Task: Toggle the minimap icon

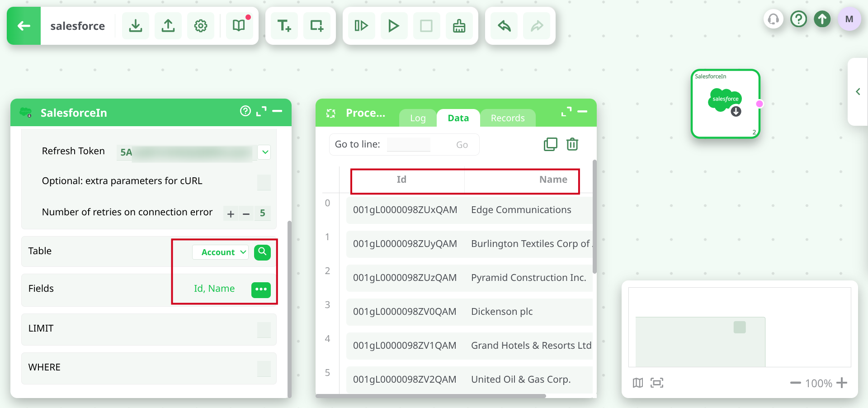Action: pyautogui.click(x=638, y=383)
